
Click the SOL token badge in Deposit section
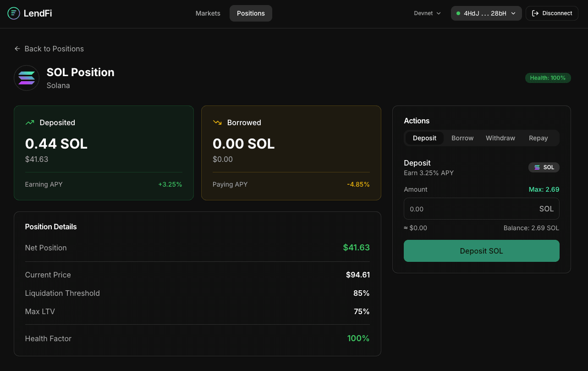click(544, 167)
